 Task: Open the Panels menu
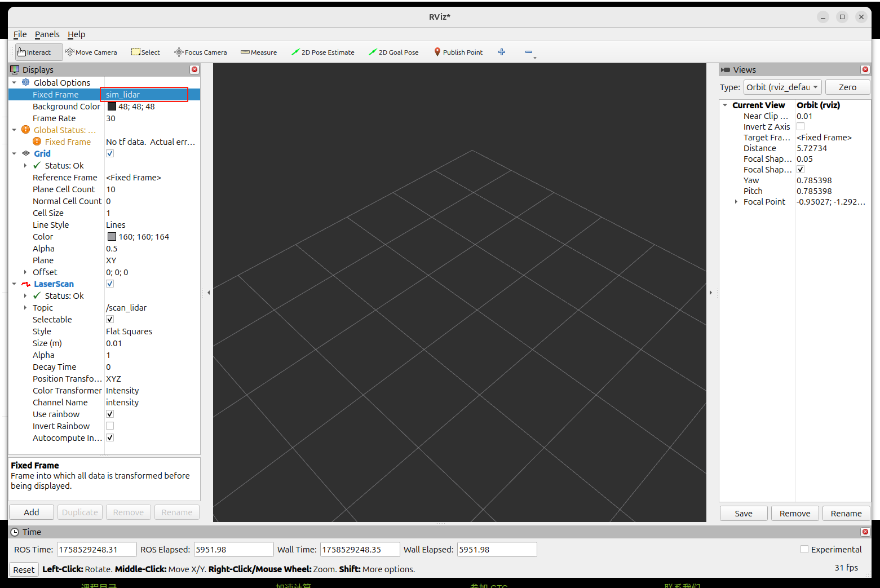click(47, 34)
